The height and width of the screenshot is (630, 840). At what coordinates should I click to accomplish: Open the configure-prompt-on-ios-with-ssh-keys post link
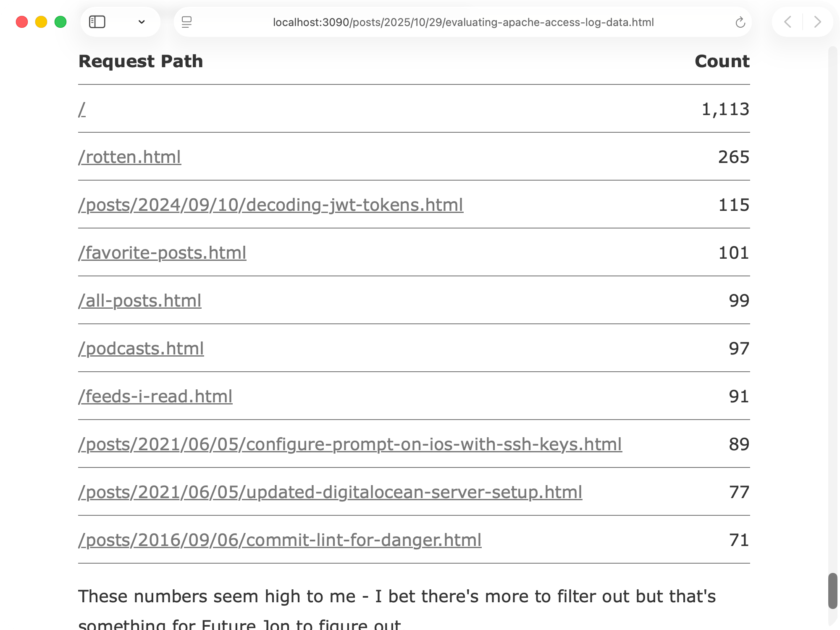[x=350, y=444]
